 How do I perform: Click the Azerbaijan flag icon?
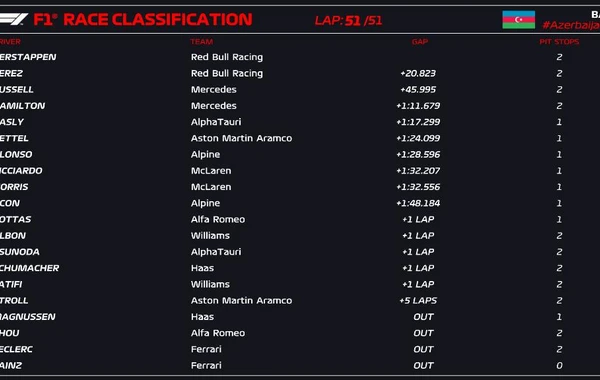pyautogui.click(x=518, y=20)
